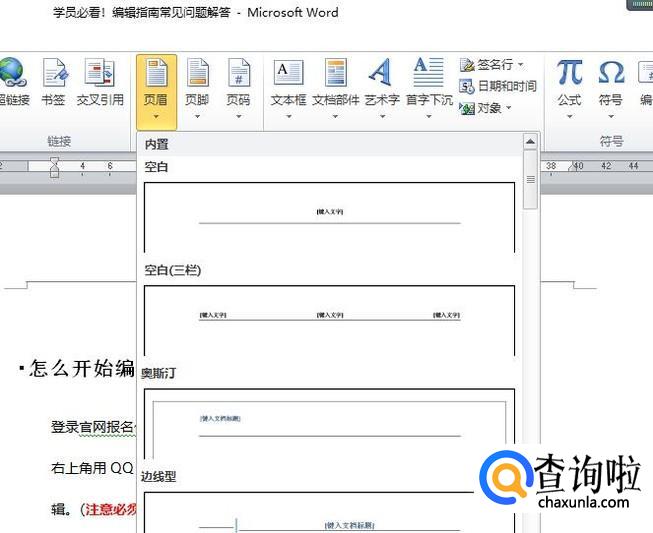Screen dimensions: 653x533
Task: Click the 超链接 hyperlink globe icon
Action: [x=12, y=72]
